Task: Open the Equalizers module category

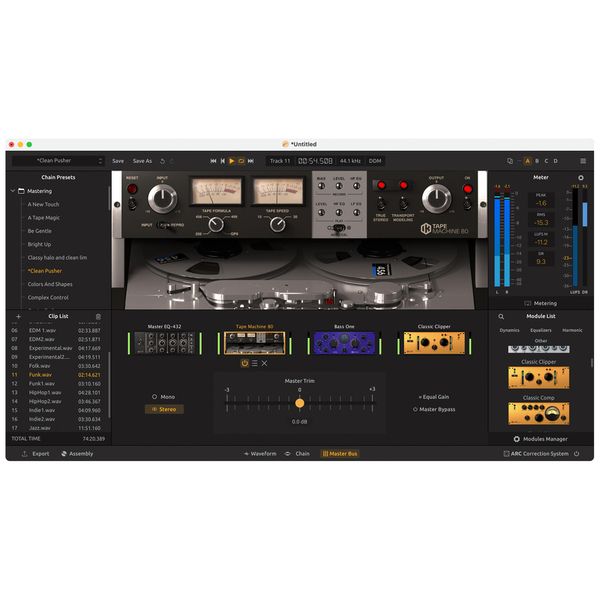Action: [x=541, y=330]
